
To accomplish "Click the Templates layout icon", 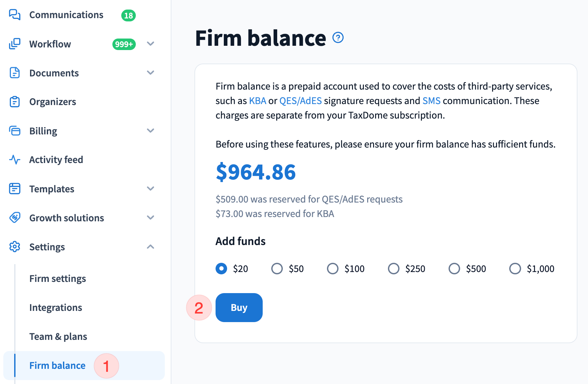I will pos(15,189).
